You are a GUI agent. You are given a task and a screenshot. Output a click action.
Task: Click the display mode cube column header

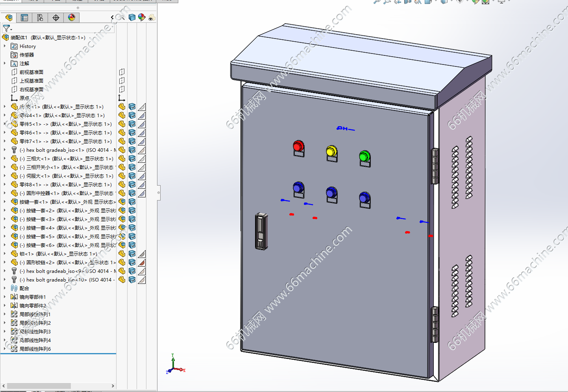pos(132,17)
